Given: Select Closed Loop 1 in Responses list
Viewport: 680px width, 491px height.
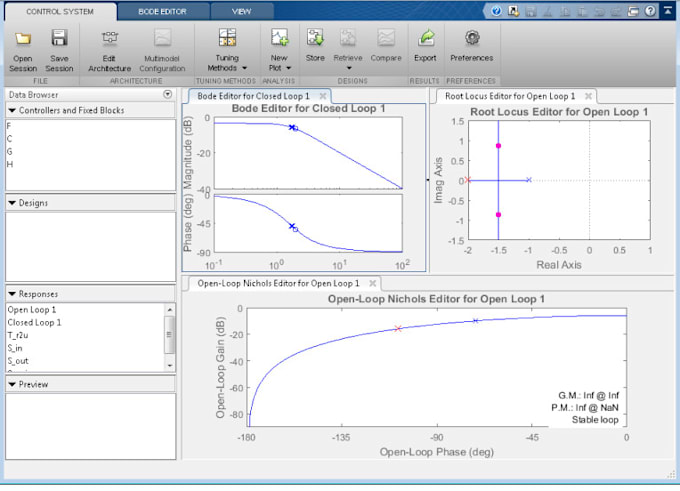Looking at the screenshot, I should coord(34,322).
